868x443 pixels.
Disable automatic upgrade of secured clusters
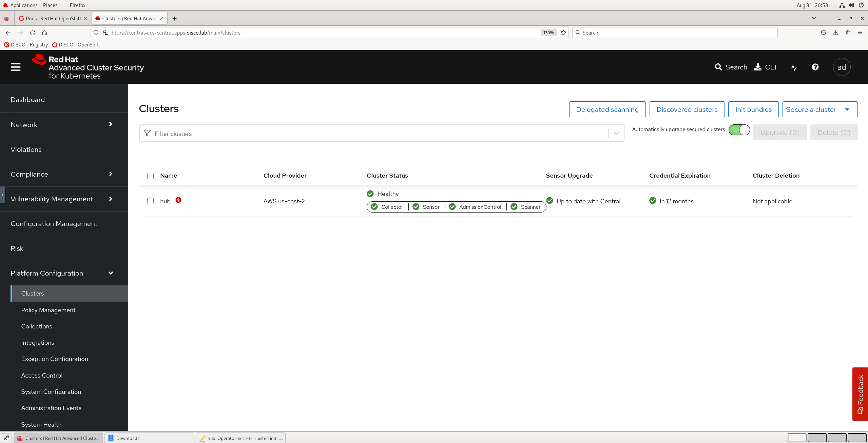[x=739, y=130]
